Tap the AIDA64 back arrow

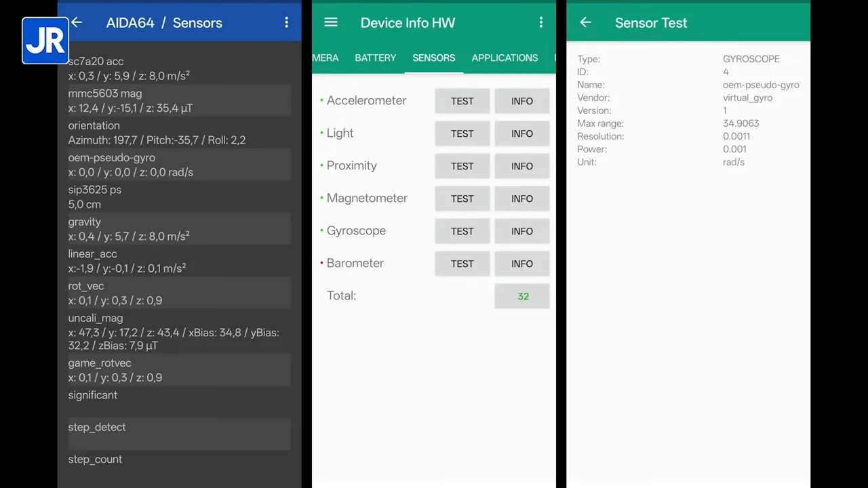(x=77, y=22)
